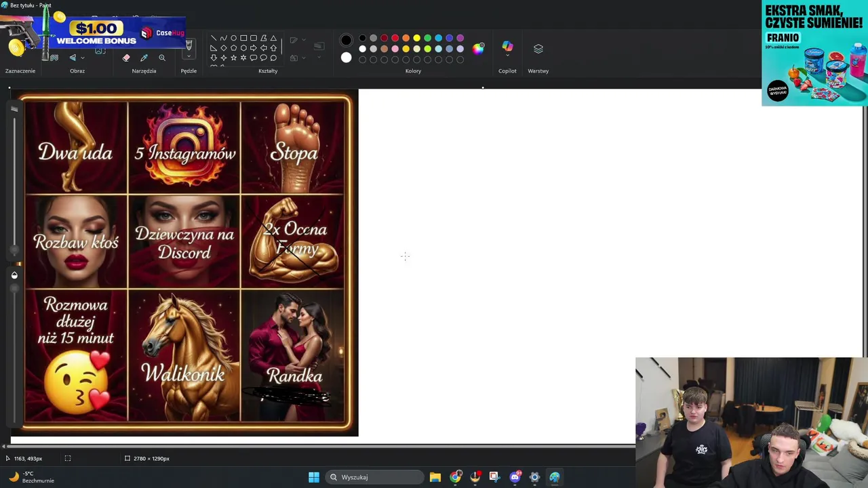The height and width of the screenshot is (488, 868).
Task: Choose the left arrow shape
Action: point(264,48)
